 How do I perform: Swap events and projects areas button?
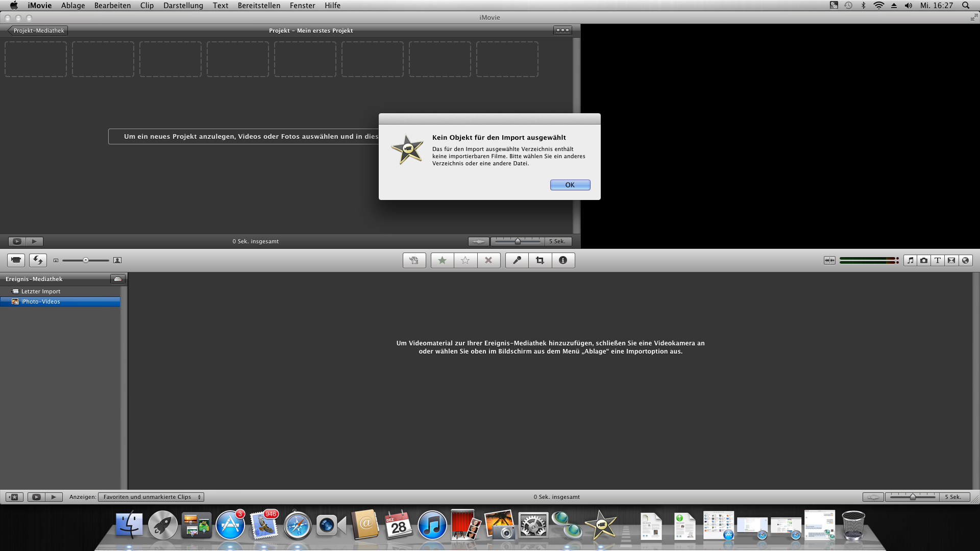tap(38, 260)
